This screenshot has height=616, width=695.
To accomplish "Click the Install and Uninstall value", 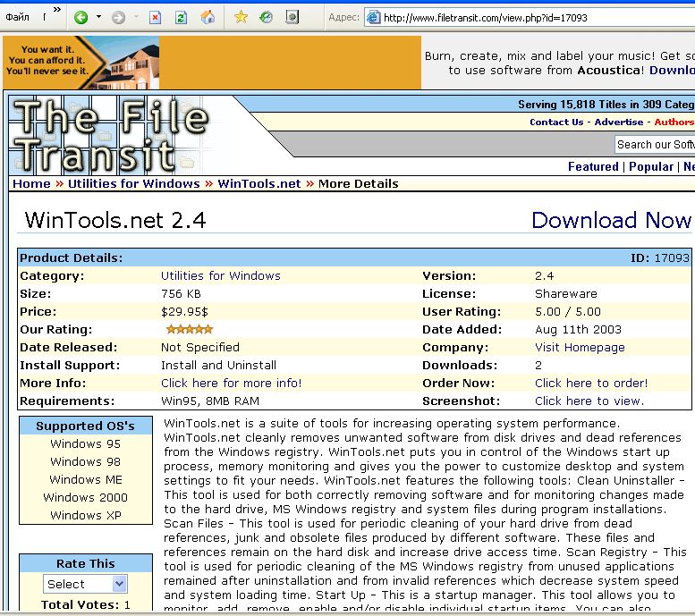I will point(218,365).
